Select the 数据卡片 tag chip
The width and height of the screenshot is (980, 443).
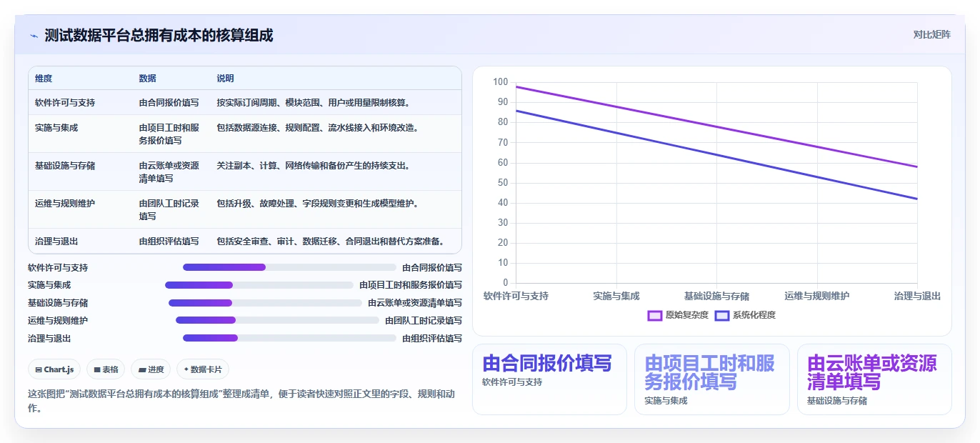coord(203,369)
